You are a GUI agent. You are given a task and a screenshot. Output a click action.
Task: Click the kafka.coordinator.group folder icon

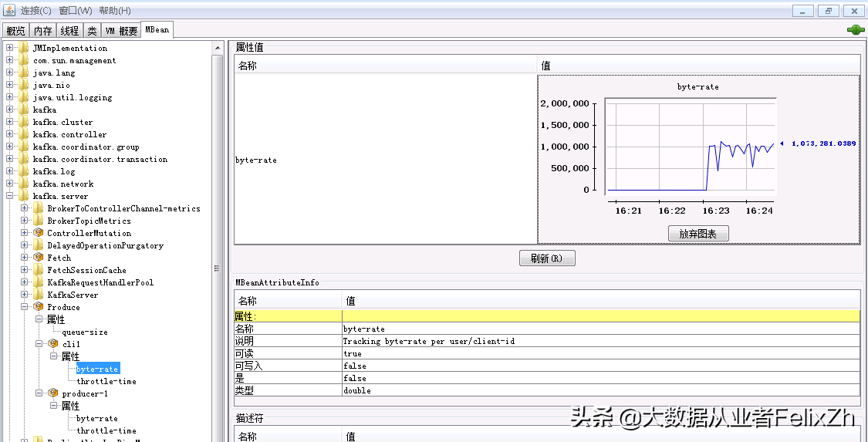coord(23,147)
